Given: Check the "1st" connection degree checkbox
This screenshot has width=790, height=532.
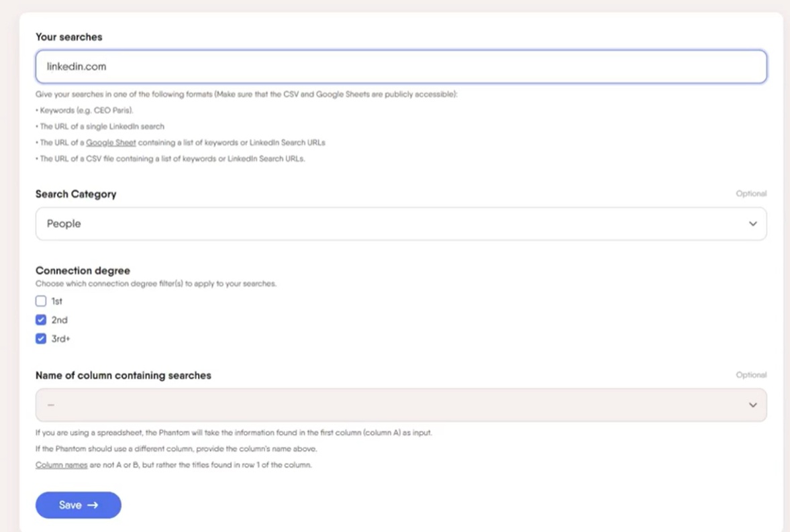Looking at the screenshot, I should [41, 301].
